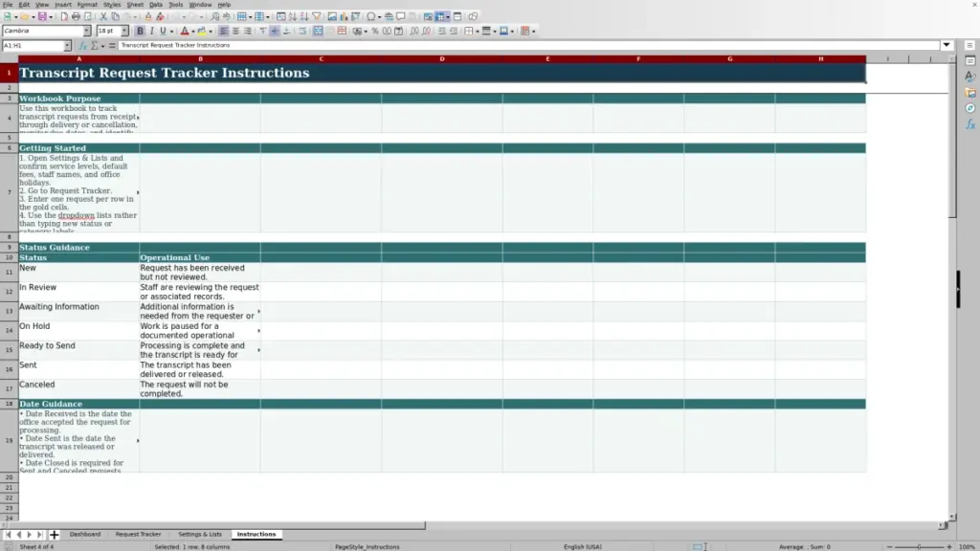Click the Align Left icon

(x=224, y=31)
